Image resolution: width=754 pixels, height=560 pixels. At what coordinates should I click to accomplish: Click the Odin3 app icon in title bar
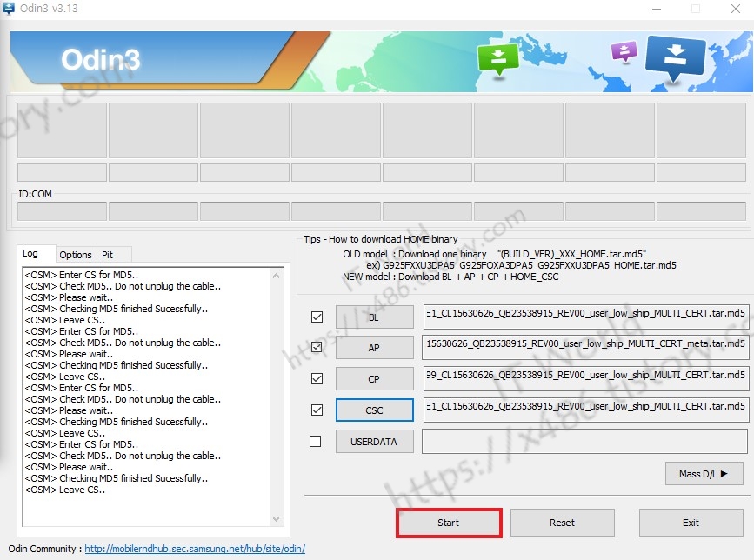click(9, 8)
